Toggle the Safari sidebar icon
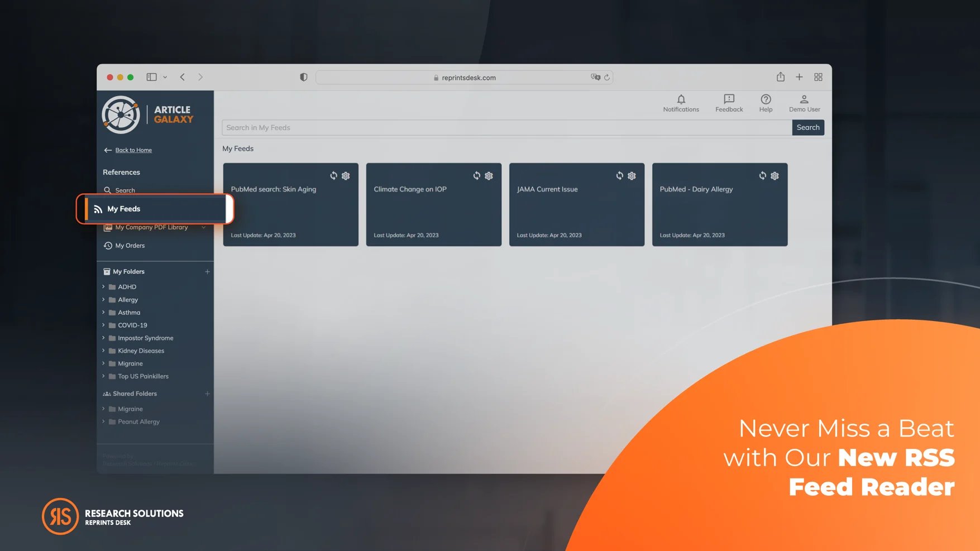Screen dimensions: 980x551 pyautogui.click(x=151, y=77)
